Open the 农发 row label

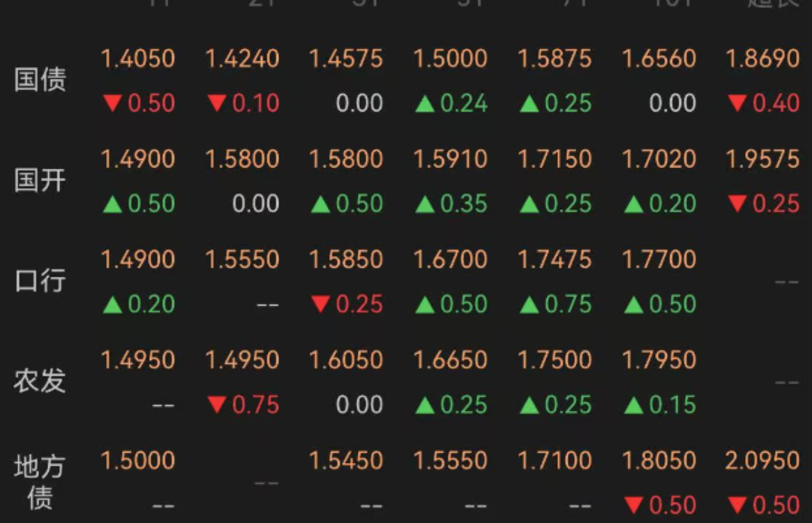pos(40,381)
